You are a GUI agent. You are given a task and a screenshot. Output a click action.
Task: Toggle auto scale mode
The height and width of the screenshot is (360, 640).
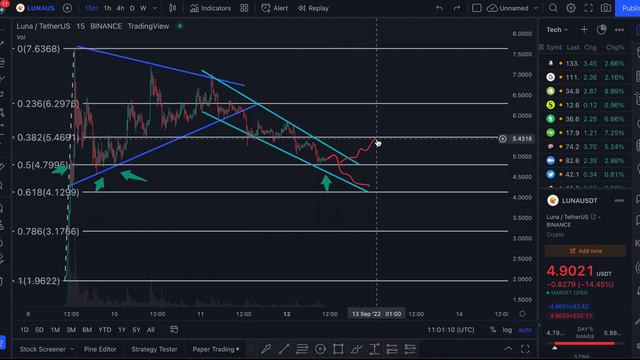(x=525, y=330)
